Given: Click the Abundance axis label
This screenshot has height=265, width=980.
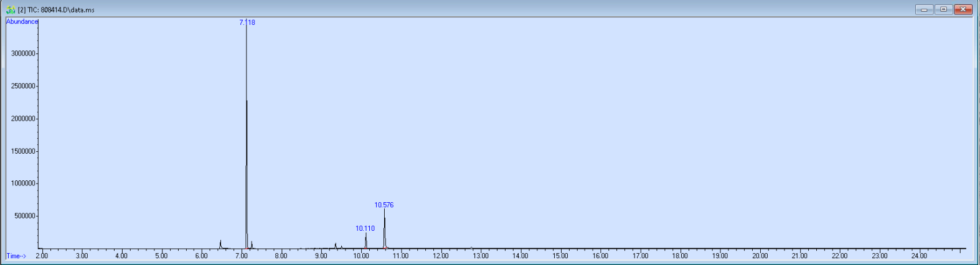Looking at the screenshot, I should [x=22, y=21].
